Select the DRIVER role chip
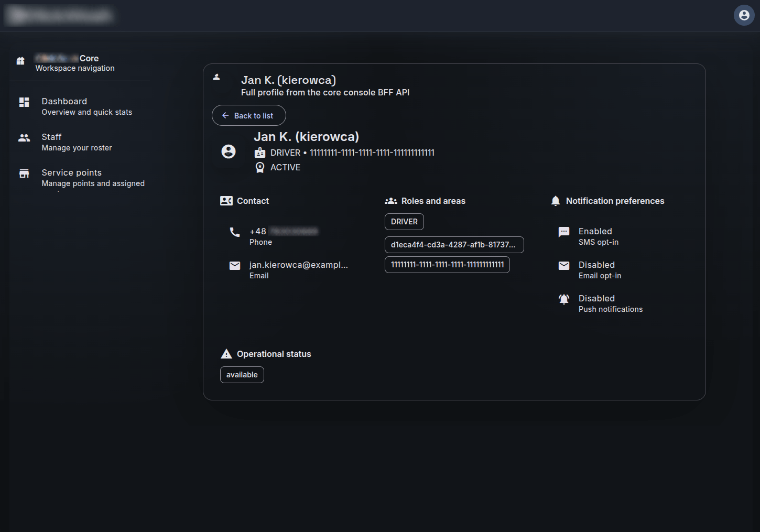 (x=404, y=222)
